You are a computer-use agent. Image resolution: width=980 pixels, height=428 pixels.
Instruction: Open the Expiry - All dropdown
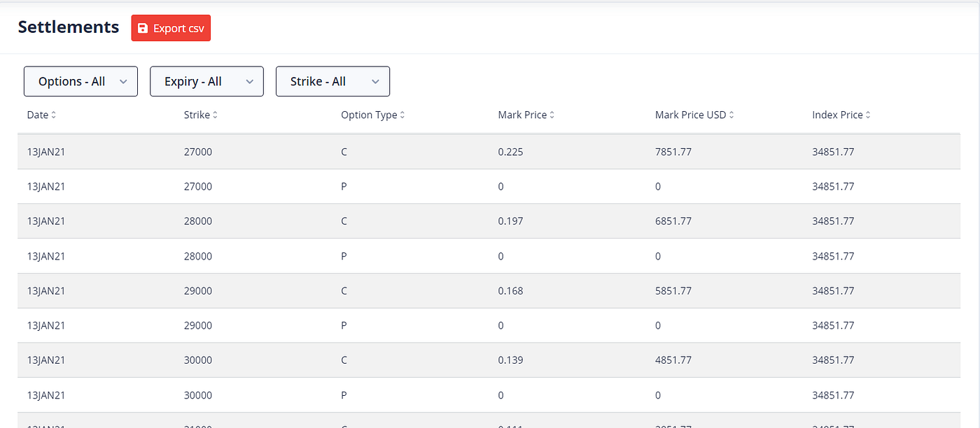(206, 81)
